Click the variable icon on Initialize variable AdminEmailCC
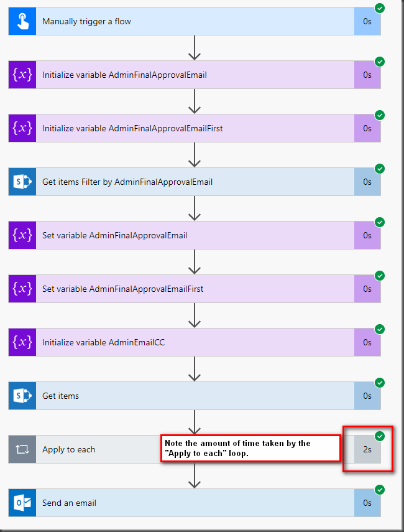Viewport: 404px width, 532px height. click(x=22, y=343)
